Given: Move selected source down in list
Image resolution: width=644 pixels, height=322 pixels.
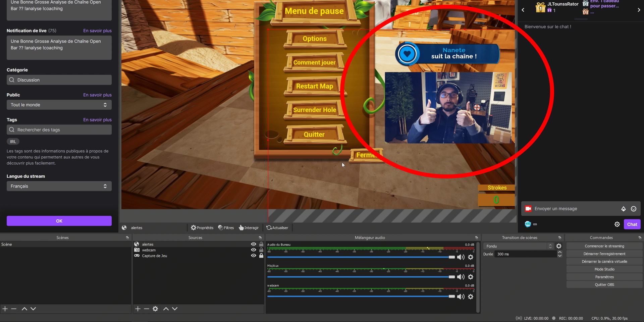Looking at the screenshot, I should [x=175, y=309].
